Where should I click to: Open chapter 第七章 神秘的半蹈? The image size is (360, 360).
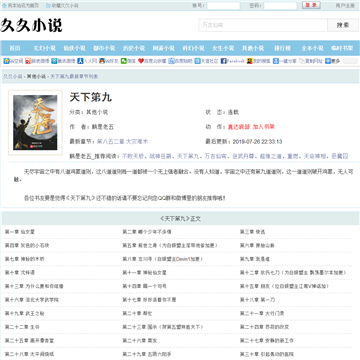click(x=25, y=259)
